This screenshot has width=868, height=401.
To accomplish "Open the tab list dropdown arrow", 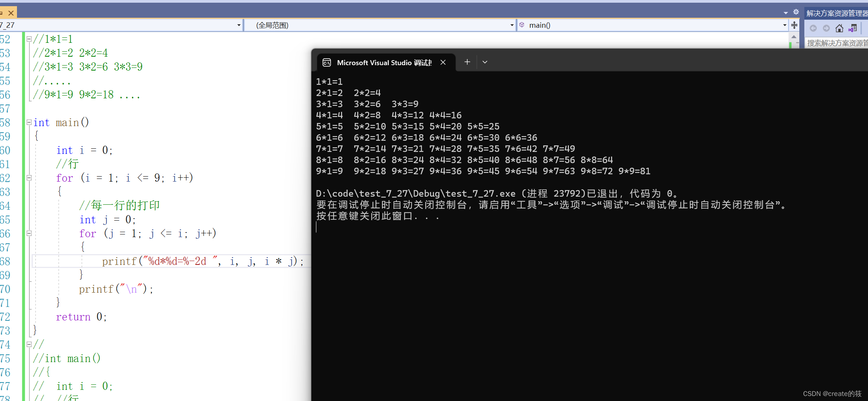I will tap(786, 13).
